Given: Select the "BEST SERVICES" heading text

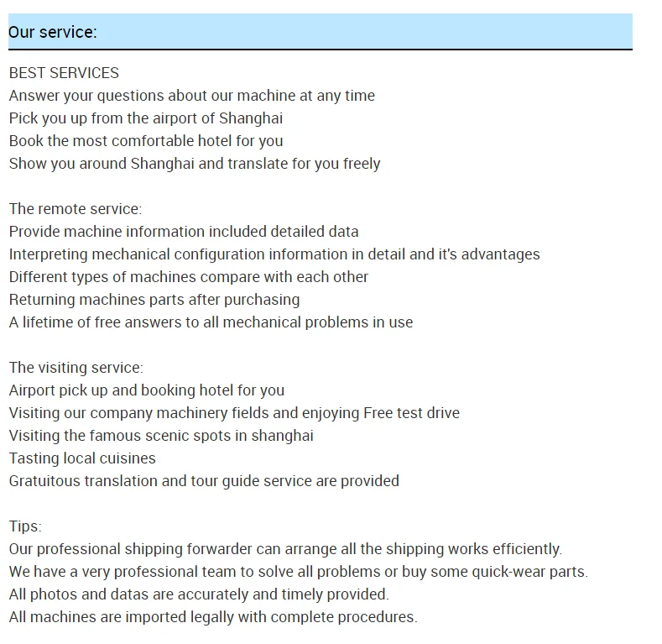Looking at the screenshot, I should [64, 73].
